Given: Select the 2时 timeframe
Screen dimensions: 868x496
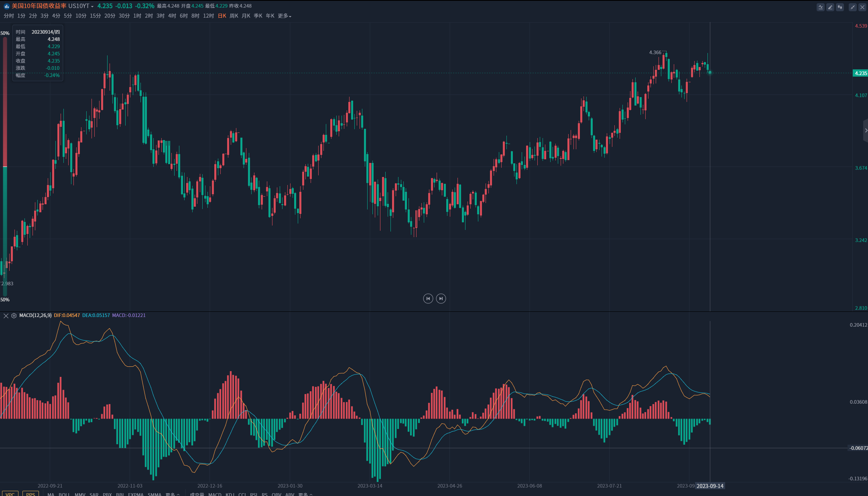Looking at the screenshot, I should [149, 16].
